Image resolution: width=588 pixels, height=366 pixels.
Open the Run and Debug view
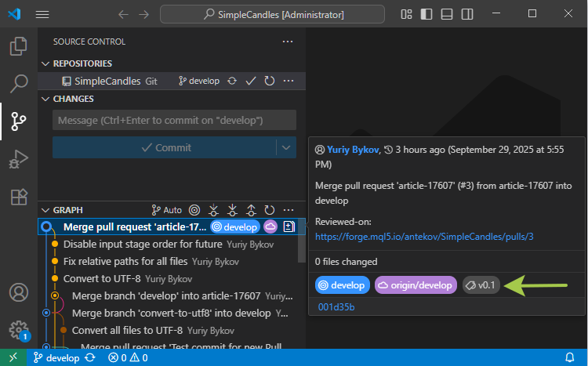tap(18, 158)
